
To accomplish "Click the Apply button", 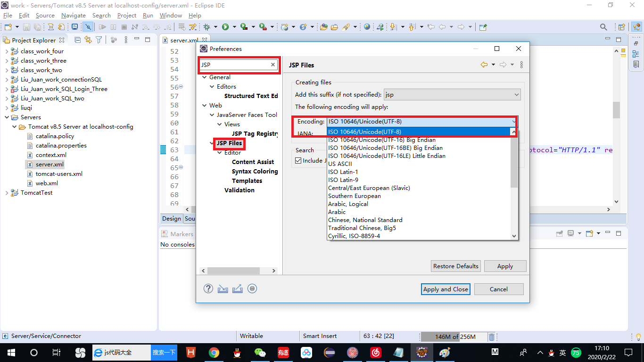I will coord(505,266).
